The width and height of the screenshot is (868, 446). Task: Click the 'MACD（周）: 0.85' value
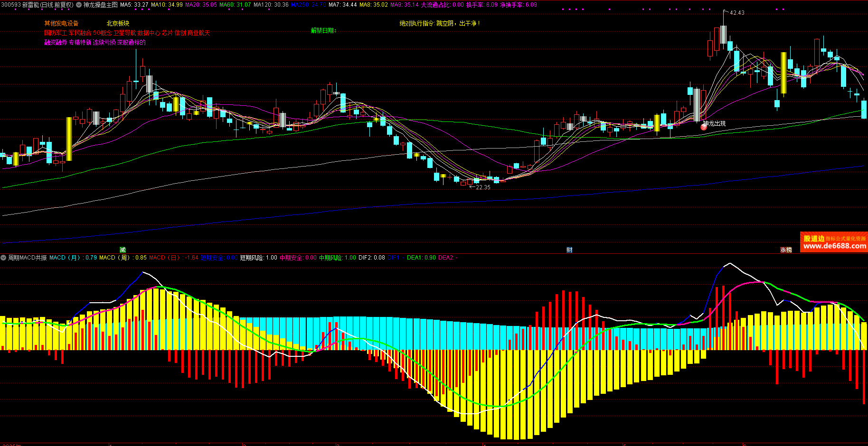123,258
